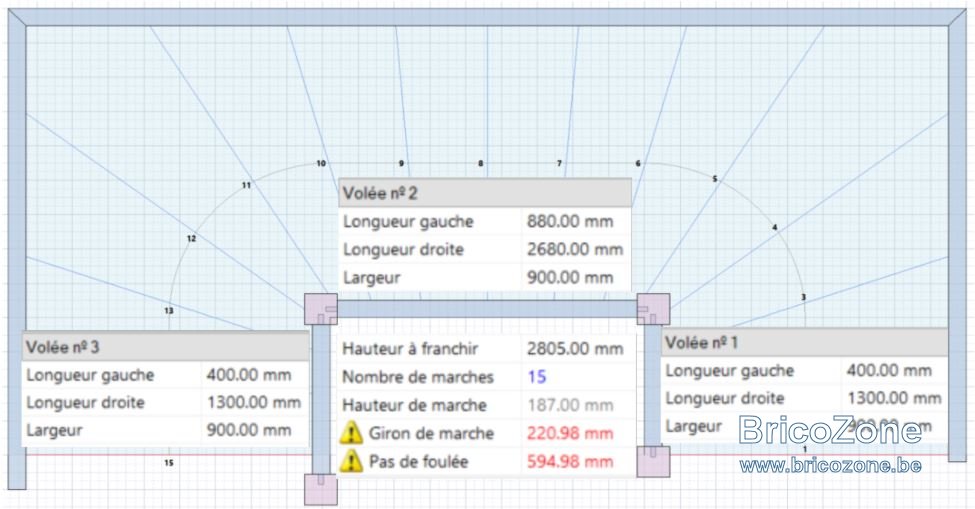Viewport: 975px width, 509px height.
Task: Select the top-left pink newel post
Action: (321, 309)
